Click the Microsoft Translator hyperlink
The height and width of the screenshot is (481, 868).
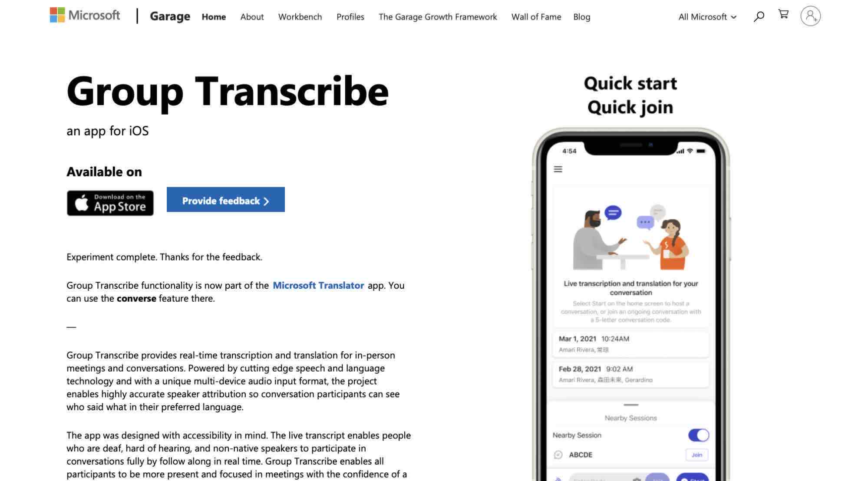[x=318, y=284]
